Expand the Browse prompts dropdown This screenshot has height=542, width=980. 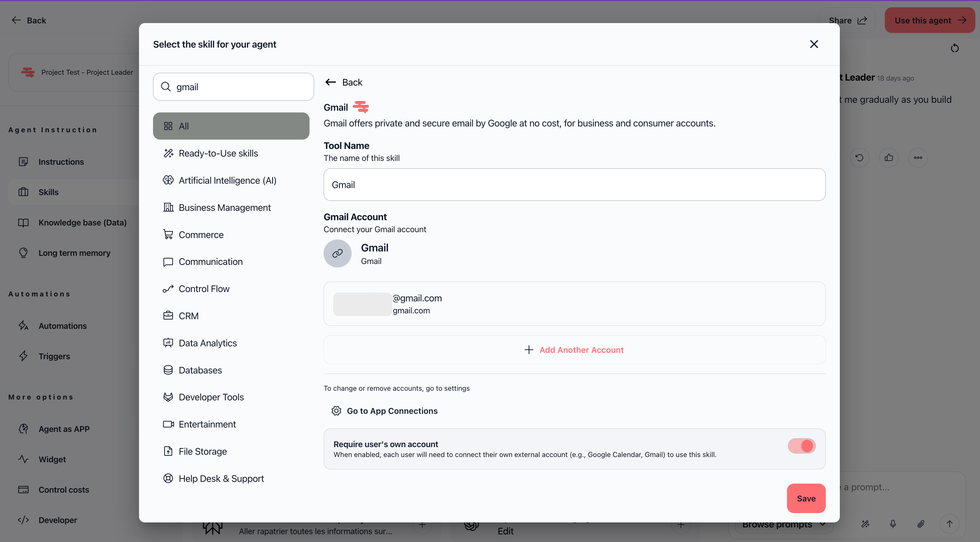(x=784, y=524)
